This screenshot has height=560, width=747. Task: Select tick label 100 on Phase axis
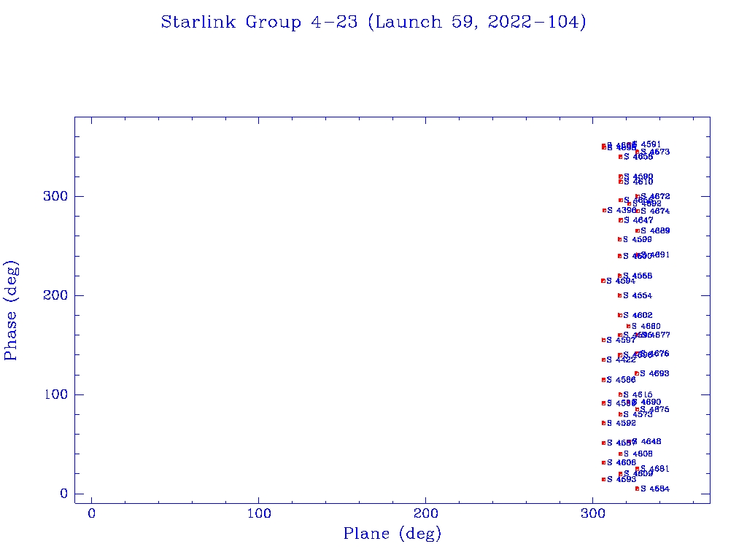click(55, 394)
